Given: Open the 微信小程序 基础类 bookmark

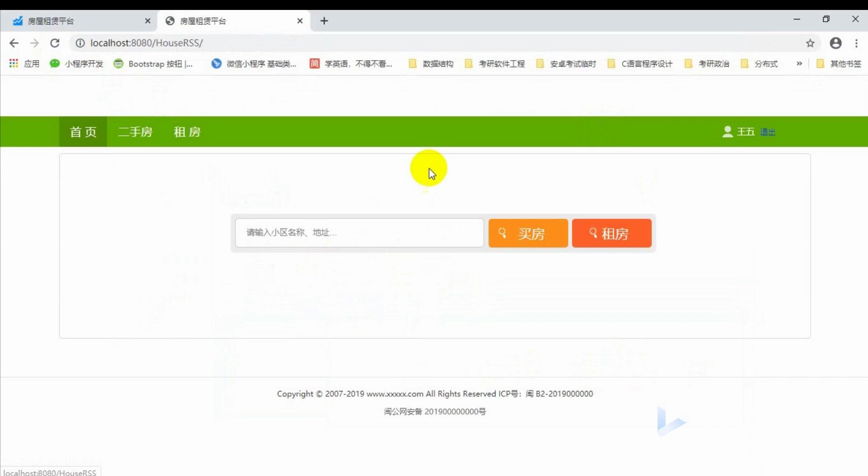Looking at the screenshot, I should pyautogui.click(x=254, y=64).
